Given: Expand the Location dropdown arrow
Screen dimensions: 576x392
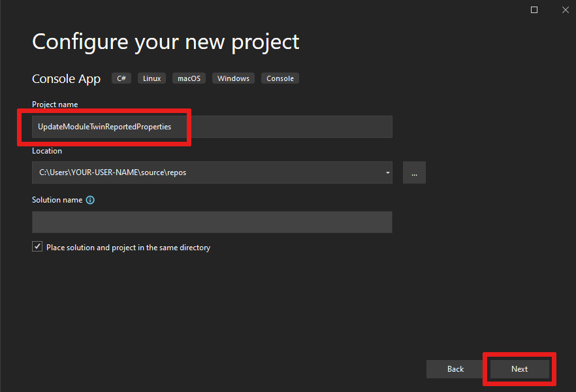Looking at the screenshot, I should coord(388,172).
